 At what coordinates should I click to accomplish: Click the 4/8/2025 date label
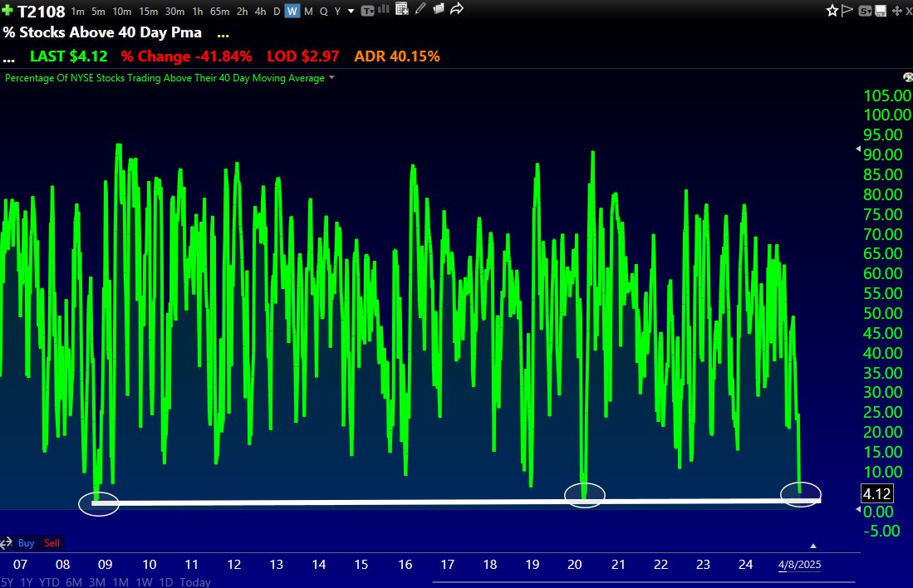799,564
